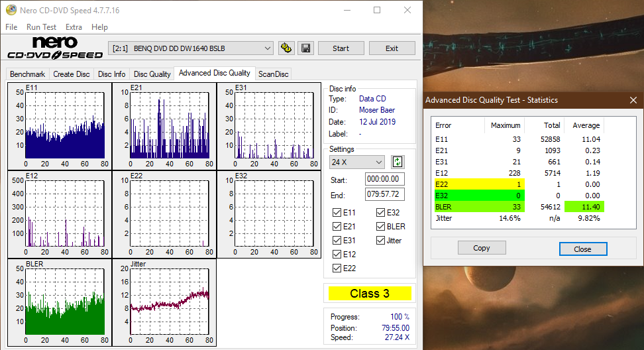This screenshot has width=644, height=350.
Task: Open the Help menu
Action: point(99,27)
